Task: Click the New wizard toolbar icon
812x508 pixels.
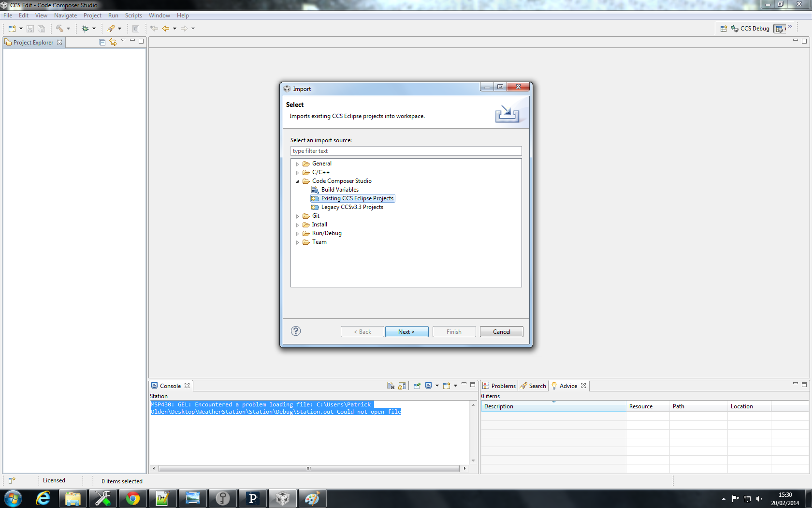Action: coord(12,29)
